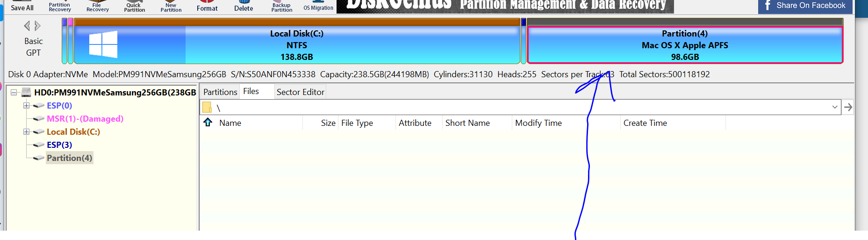Screen dimensions: 868x240
Task: Sort files by the Name column
Action: pos(230,123)
